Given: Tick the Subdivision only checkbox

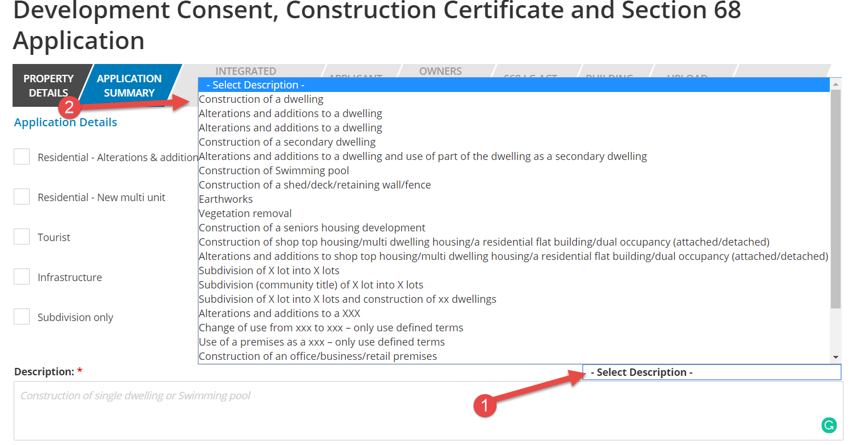Looking at the screenshot, I should point(22,316).
